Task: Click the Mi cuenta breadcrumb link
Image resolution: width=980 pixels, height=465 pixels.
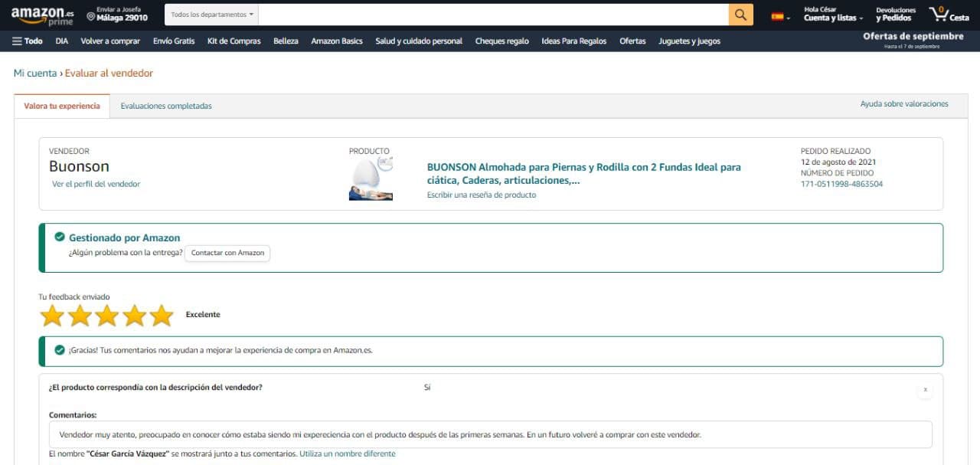Action: tap(35, 74)
